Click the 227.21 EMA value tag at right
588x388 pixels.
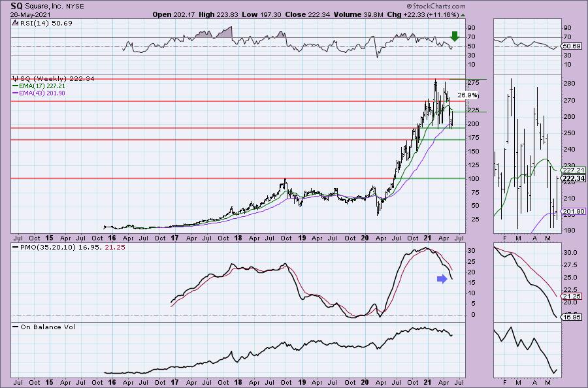coord(573,170)
